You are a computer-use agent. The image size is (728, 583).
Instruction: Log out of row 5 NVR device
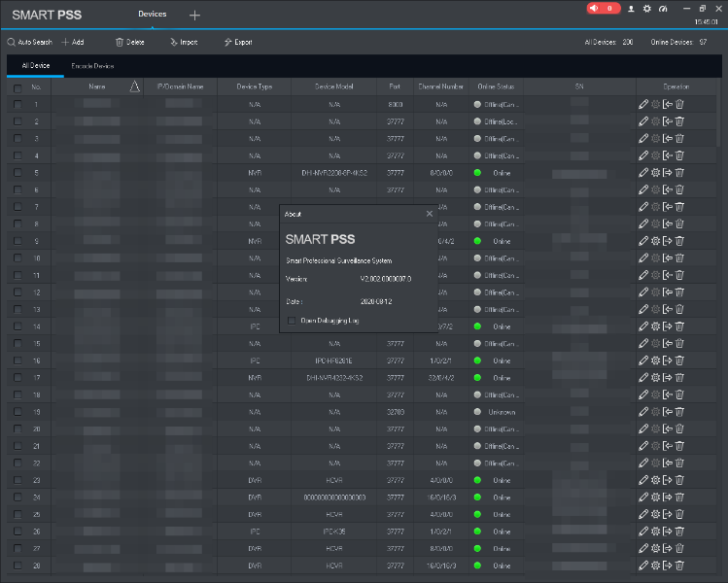[667, 173]
